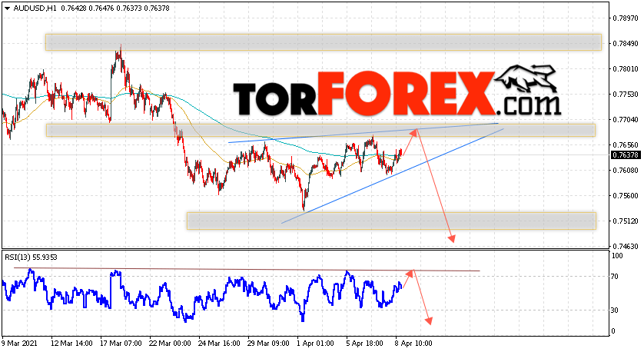Click price axis label 0.78970
The image size is (644, 352).
click(x=626, y=18)
